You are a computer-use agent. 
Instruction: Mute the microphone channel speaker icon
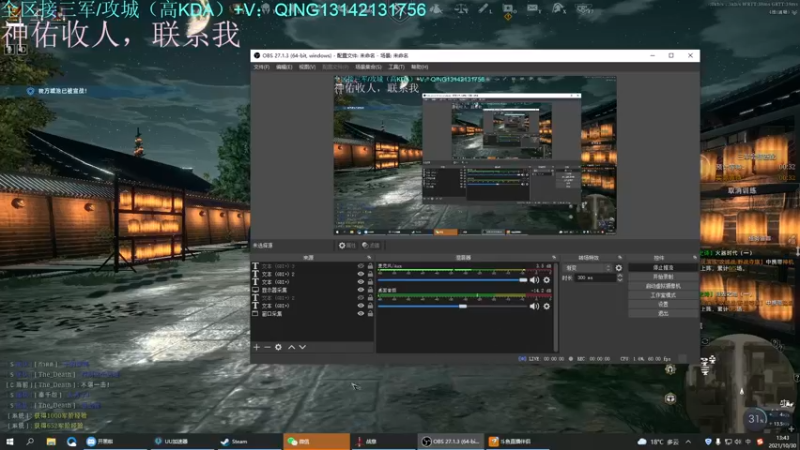(534, 280)
